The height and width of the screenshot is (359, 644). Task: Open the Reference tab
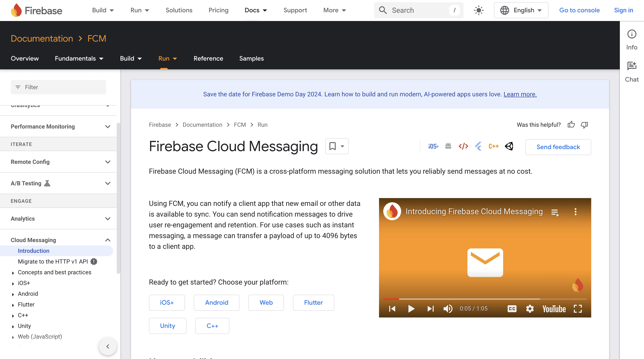(208, 58)
